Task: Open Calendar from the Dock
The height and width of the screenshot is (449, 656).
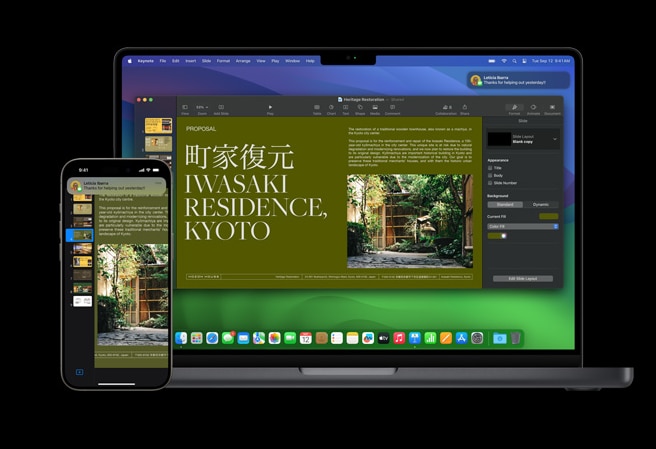Action: coord(306,338)
